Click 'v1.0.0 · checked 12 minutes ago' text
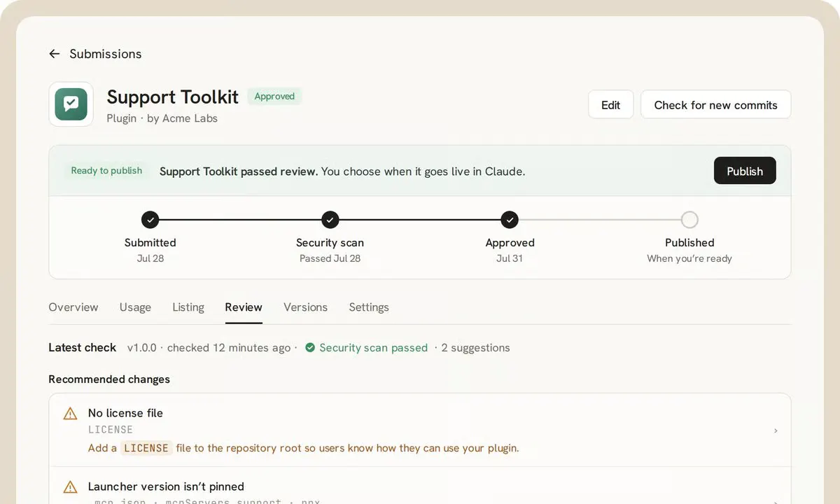This screenshot has height=504, width=840. [x=209, y=348]
